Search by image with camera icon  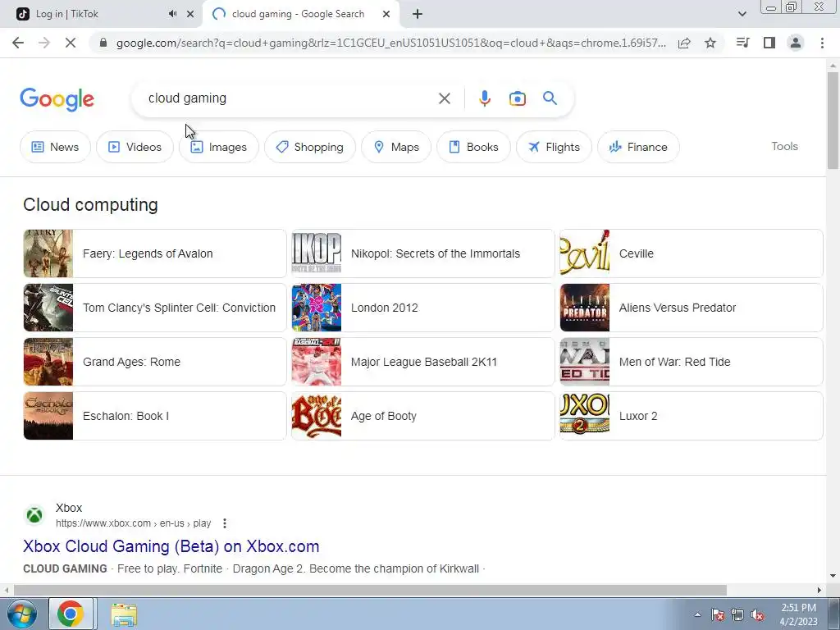pyautogui.click(x=517, y=98)
